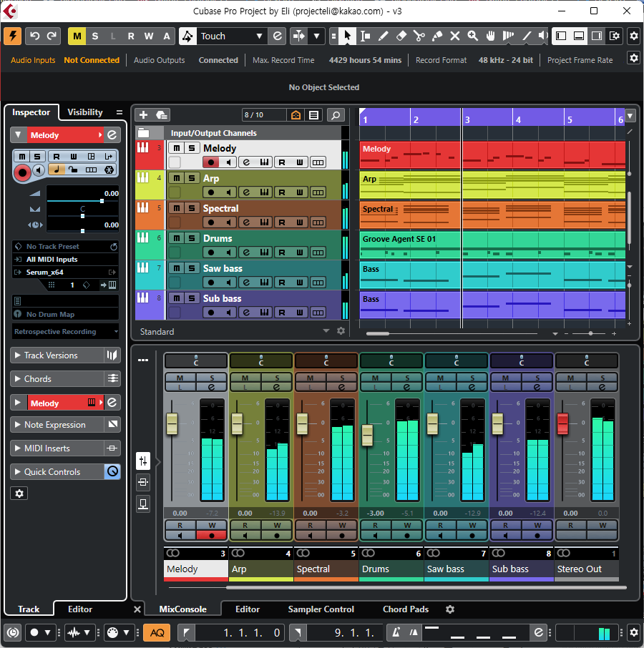Click the left locator position field

[240, 633]
